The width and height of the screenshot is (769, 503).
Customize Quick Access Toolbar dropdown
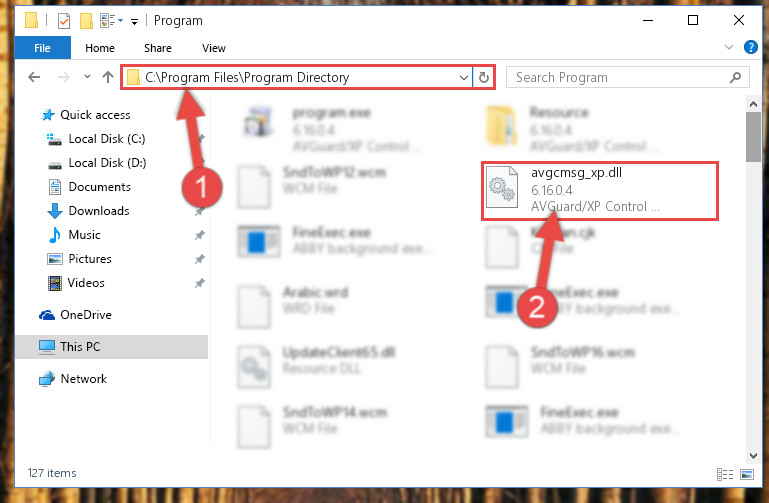pyautogui.click(x=134, y=22)
